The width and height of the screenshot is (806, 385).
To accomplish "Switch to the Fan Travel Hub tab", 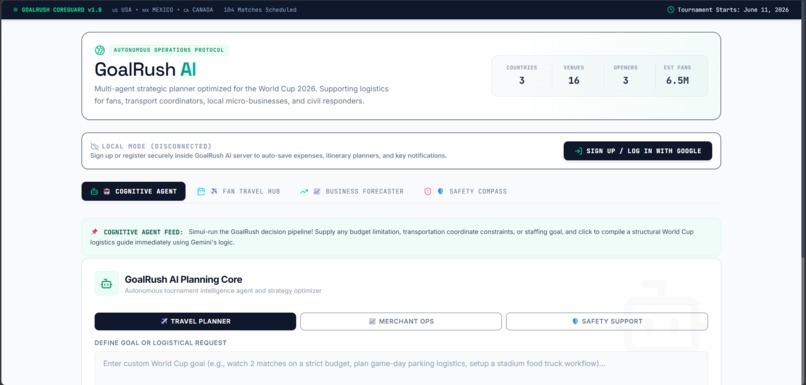I will (x=239, y=191).
